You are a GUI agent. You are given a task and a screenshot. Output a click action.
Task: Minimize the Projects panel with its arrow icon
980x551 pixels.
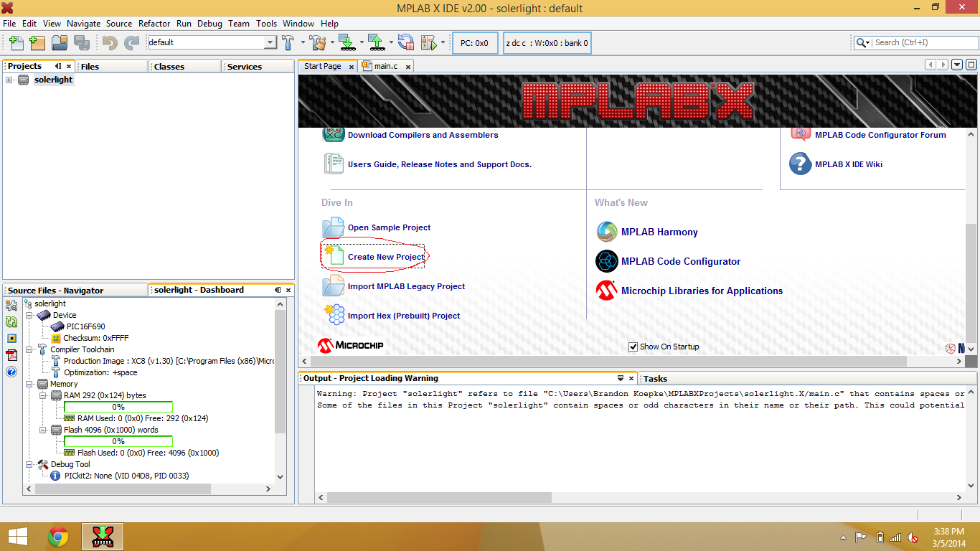click(58, 66)
